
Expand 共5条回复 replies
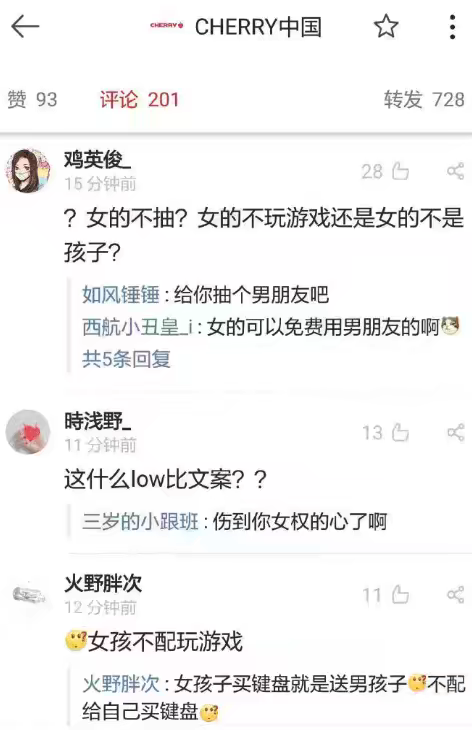[x=126, y=359]
